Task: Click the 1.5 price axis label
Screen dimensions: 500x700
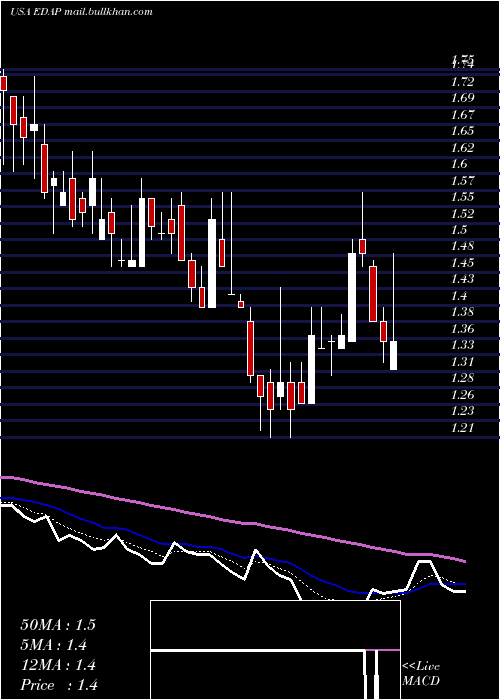Action: coord(459,229)
